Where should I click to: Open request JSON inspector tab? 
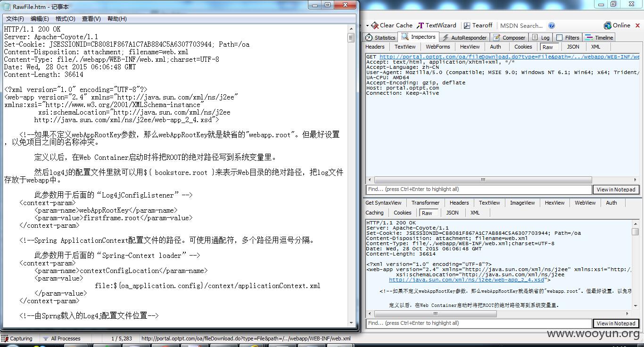573,47
